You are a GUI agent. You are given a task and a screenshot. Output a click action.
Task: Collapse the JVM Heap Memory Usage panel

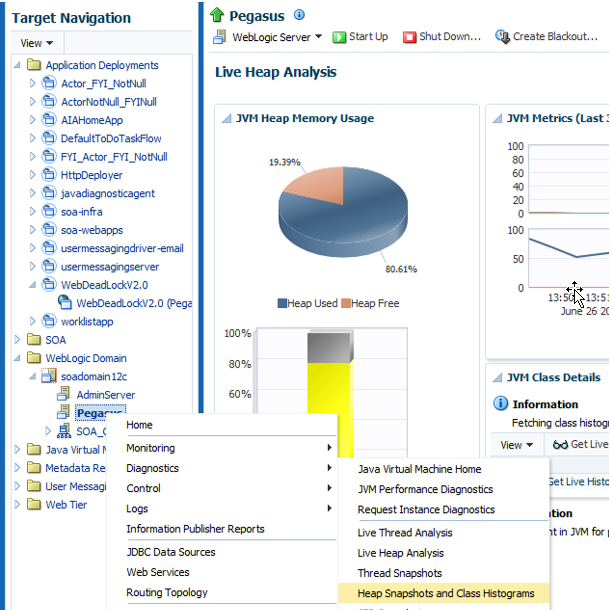click(226, 118)
